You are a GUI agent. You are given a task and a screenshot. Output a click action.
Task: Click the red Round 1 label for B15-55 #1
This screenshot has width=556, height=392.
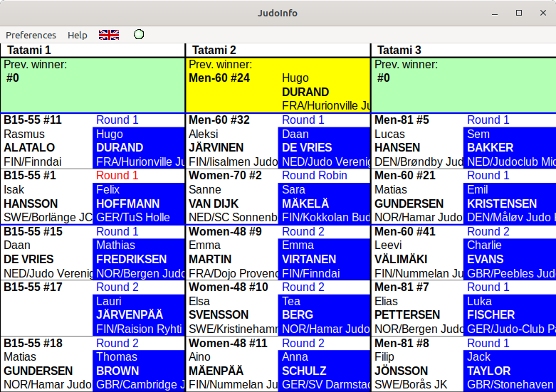(117, 176)
